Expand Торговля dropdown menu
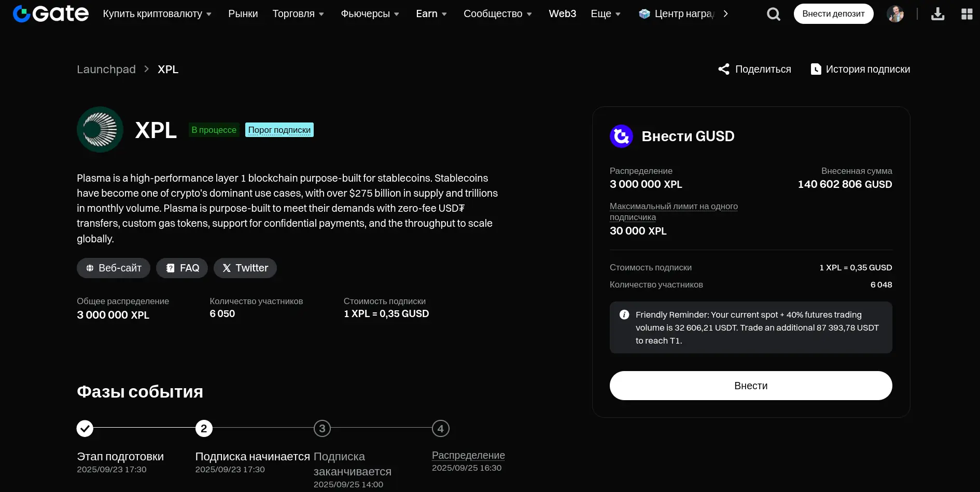This screenshot has height=492, width=980. pos(298,14)
